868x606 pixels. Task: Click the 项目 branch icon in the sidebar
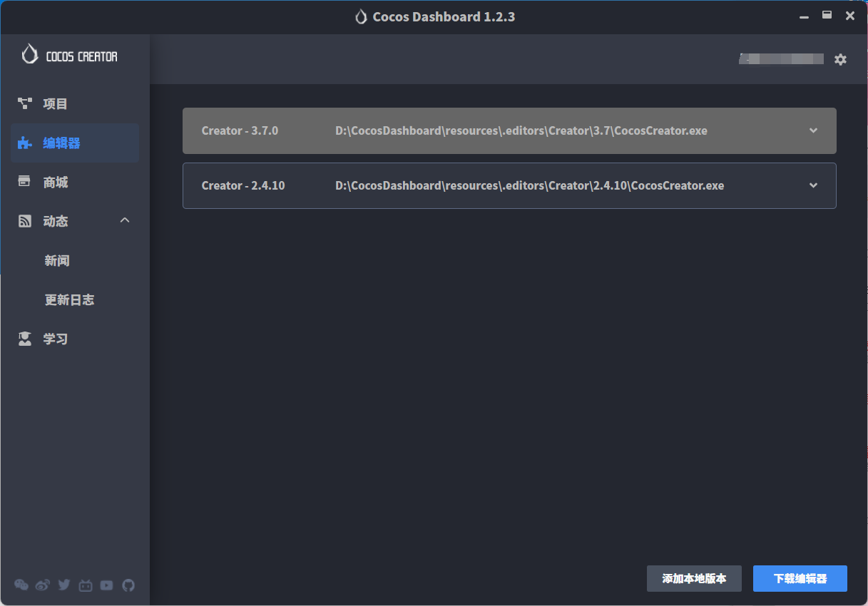click(25, 104)
